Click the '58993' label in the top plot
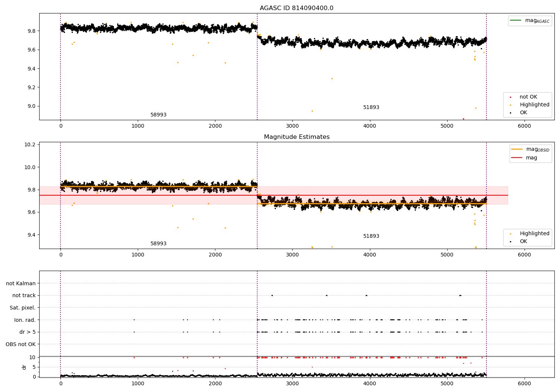The height and width of the screenshot is (392, 560). (x=158, y=115)
